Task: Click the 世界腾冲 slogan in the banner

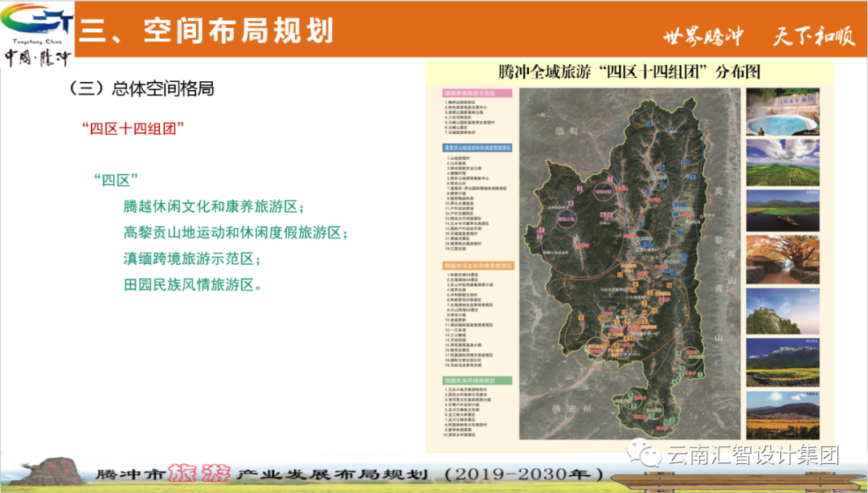Action: [703, 37]
